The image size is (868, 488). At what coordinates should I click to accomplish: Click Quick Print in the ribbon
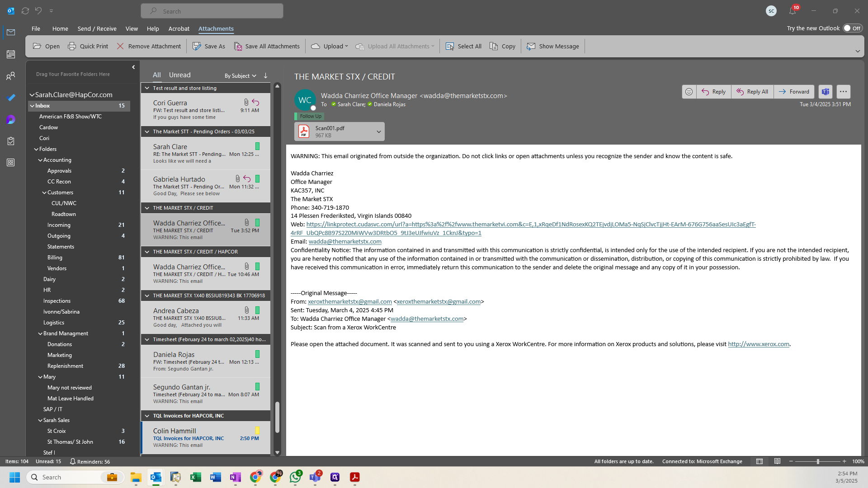(x=88, y=46)
